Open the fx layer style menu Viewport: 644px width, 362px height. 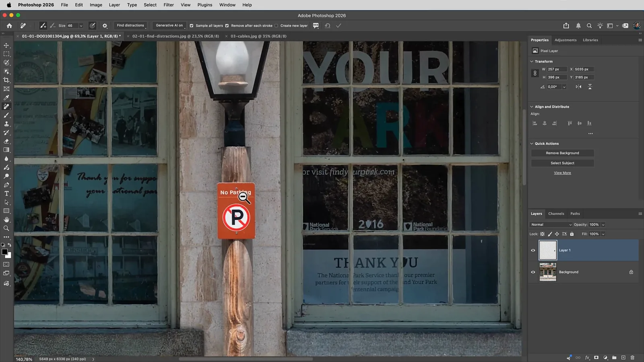click(x=587, y=357)
